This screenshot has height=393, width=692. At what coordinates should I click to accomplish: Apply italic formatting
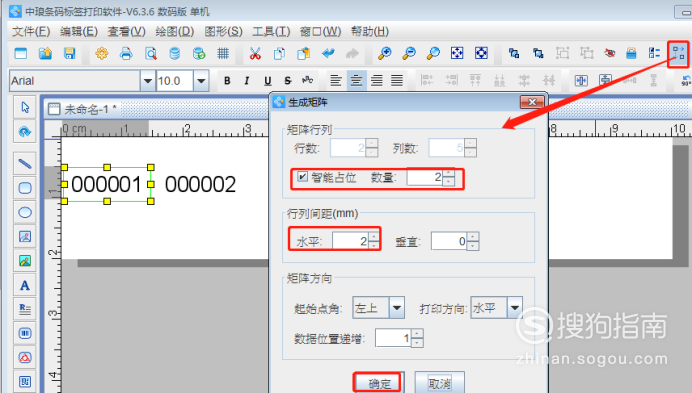pos(247,81)
